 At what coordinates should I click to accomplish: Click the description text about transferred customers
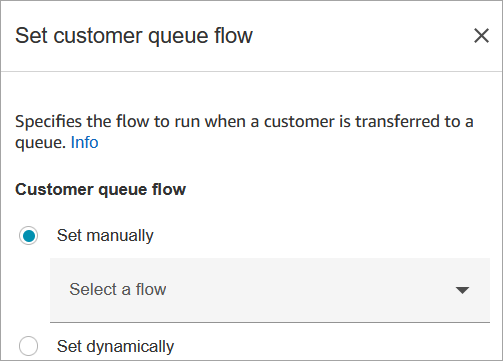(x=244, y=132)
